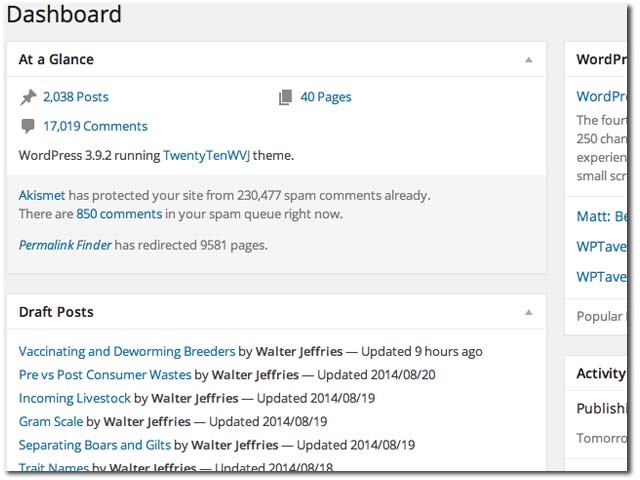Open the 40 Pages link
This screenshot has width=640, height=480.
pos(326,97)
